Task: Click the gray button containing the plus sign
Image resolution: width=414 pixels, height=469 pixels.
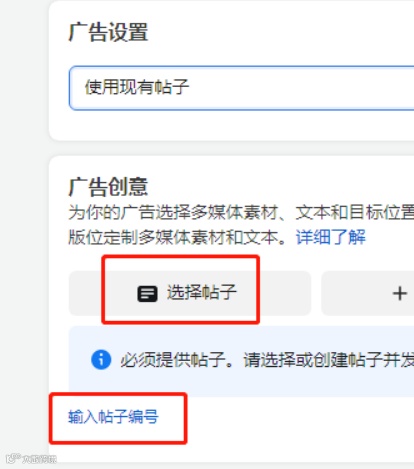Action: pyautogui.click(x=368, y=293)
